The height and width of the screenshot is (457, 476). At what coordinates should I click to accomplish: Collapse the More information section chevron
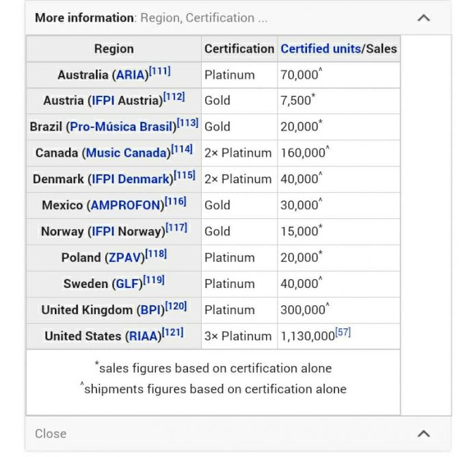coord(424,18)
